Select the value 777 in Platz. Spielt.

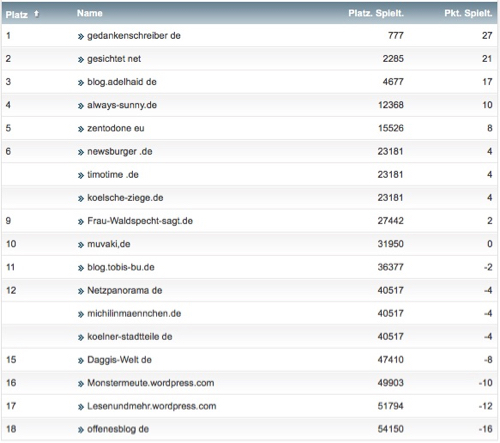click(x=396, y=36)
